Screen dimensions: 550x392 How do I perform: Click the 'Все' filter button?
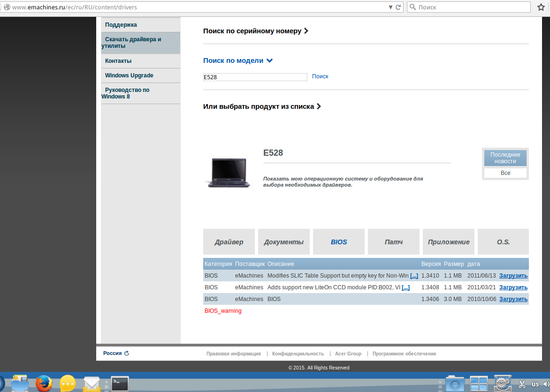[x=505, y=173]
